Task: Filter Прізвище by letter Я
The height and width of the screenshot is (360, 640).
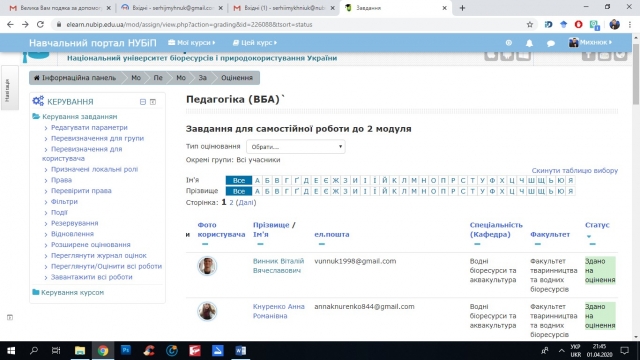Action: (x=571, y=191)
